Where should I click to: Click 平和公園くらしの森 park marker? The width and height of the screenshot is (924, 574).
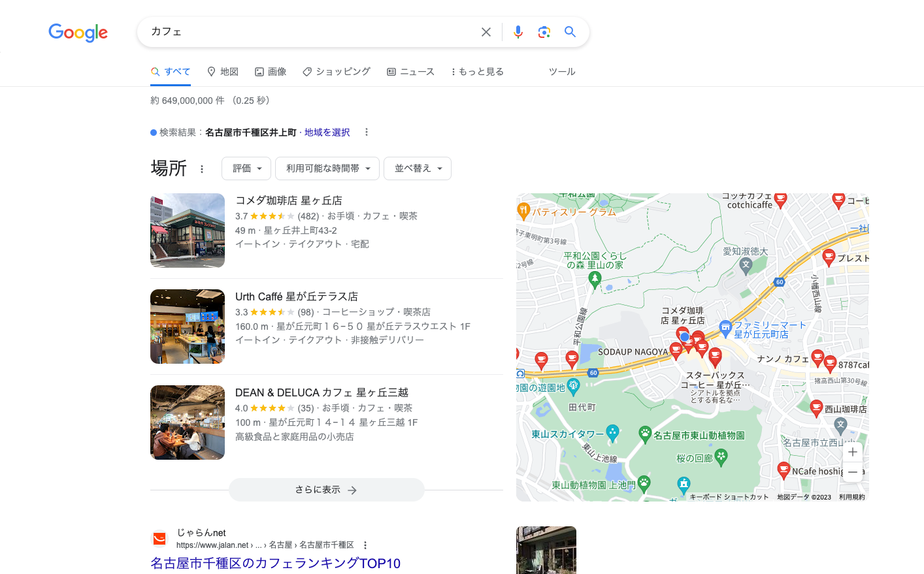[595, 279]
